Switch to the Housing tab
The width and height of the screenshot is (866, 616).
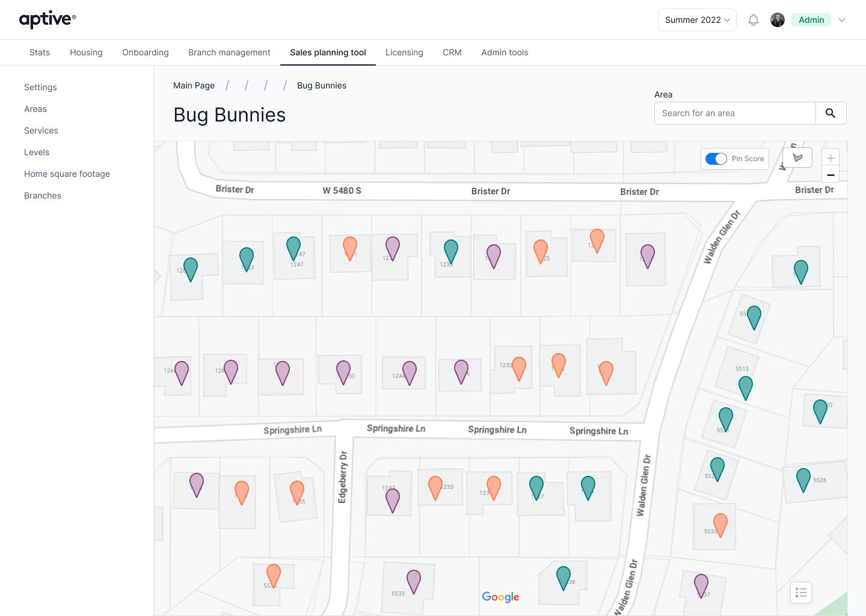(x=86, y=52)
